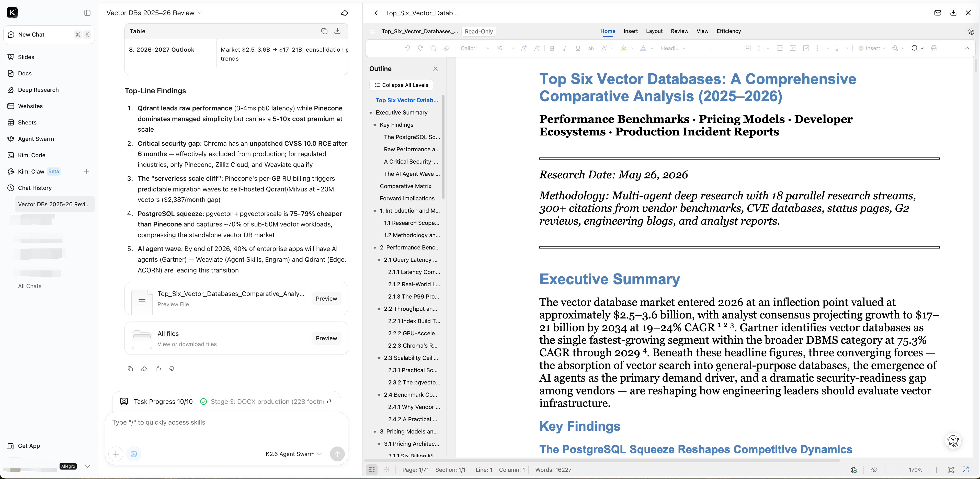Screen dimensions: 980x479
Task: Collapse the Executive Summary outline node
Action: (371, 113)
